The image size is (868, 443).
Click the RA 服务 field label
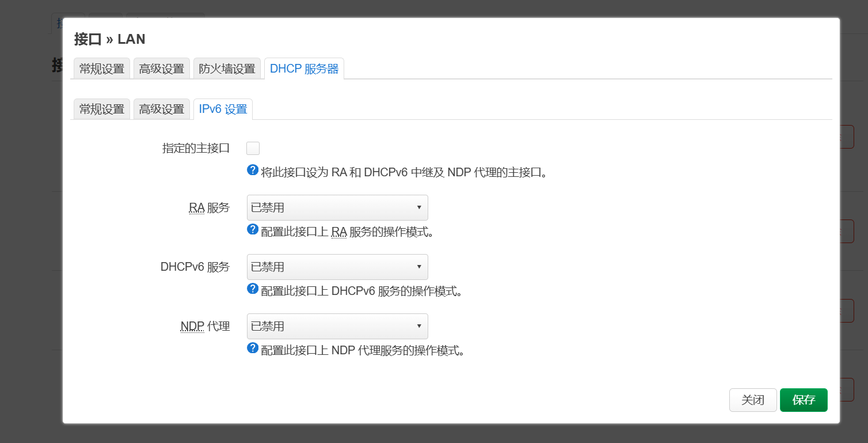(210, 208)
